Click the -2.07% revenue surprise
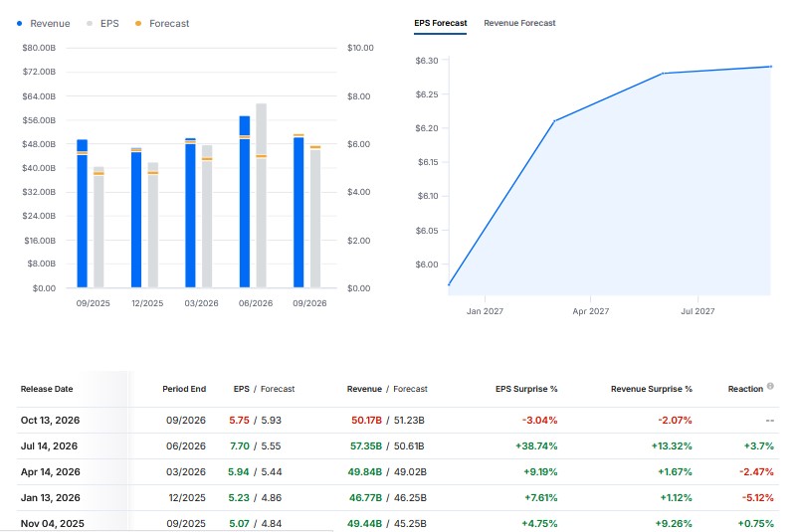 pyautogui.click(x=675, y=421)
